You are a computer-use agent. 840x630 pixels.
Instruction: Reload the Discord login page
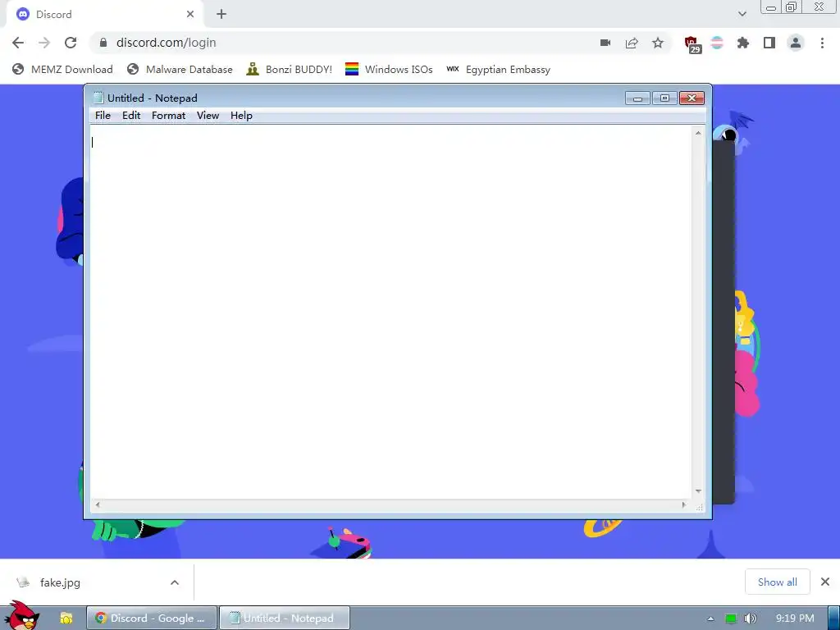[71, 43]
